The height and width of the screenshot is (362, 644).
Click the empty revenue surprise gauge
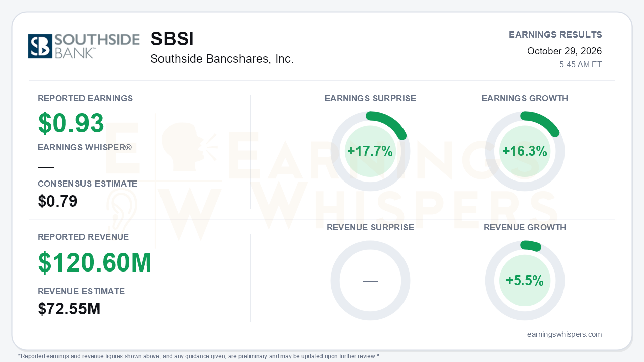(370, 281)
